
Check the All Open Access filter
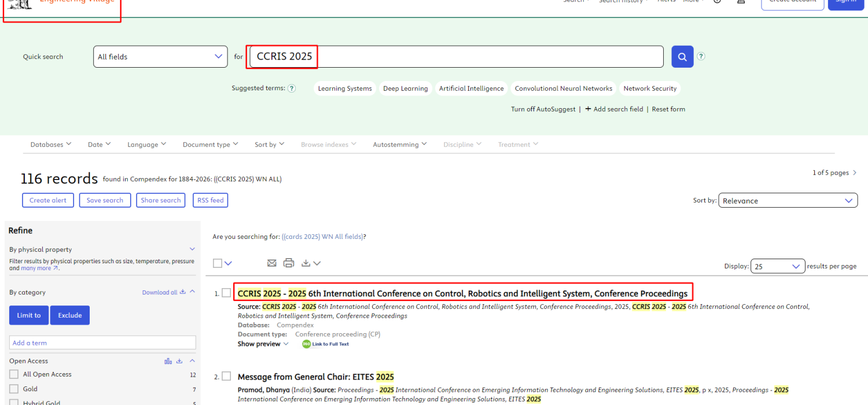[14, 374]
